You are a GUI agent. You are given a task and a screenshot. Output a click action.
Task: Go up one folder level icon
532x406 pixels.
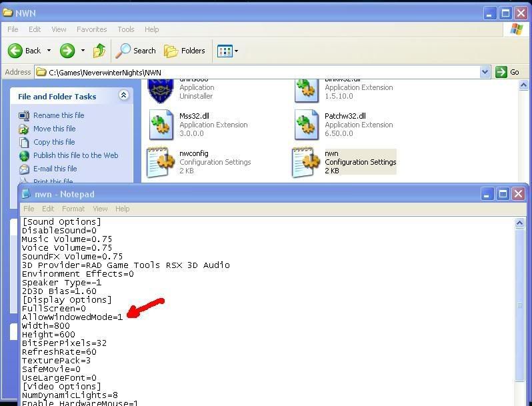pyautogui.click(x=99, y=51)
